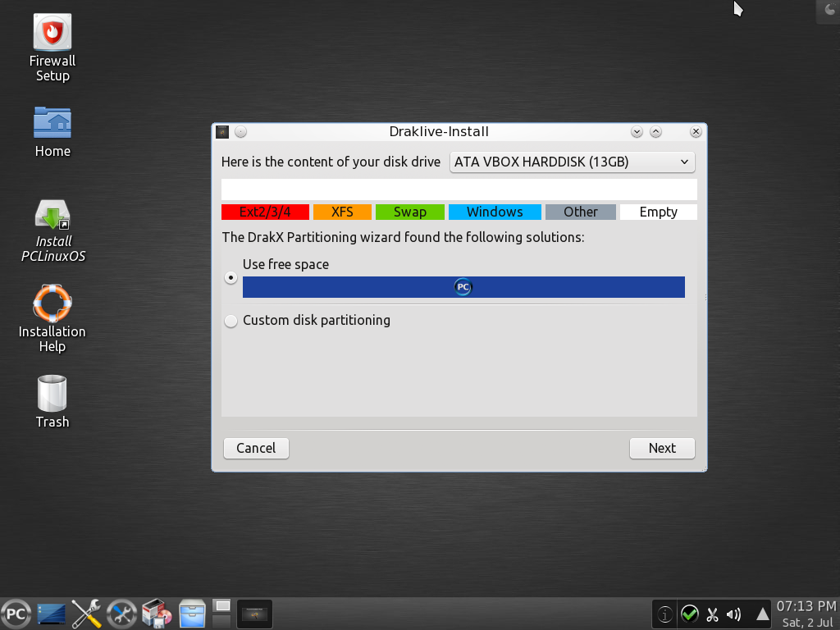Click the Draklive-Install window menu icon
This screenshot has height=630, width=840.
click(x=222, y=132)
